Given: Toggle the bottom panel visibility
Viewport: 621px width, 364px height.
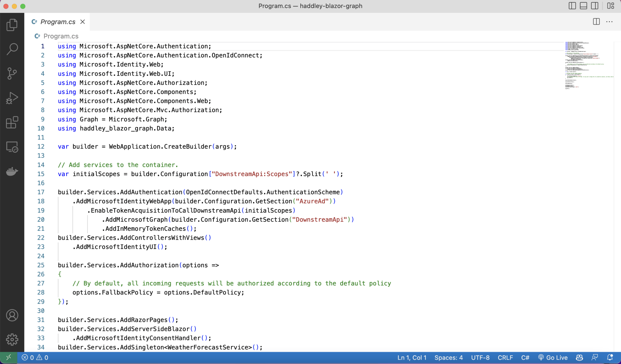Looking at the screenshot, I should [583, 6].
